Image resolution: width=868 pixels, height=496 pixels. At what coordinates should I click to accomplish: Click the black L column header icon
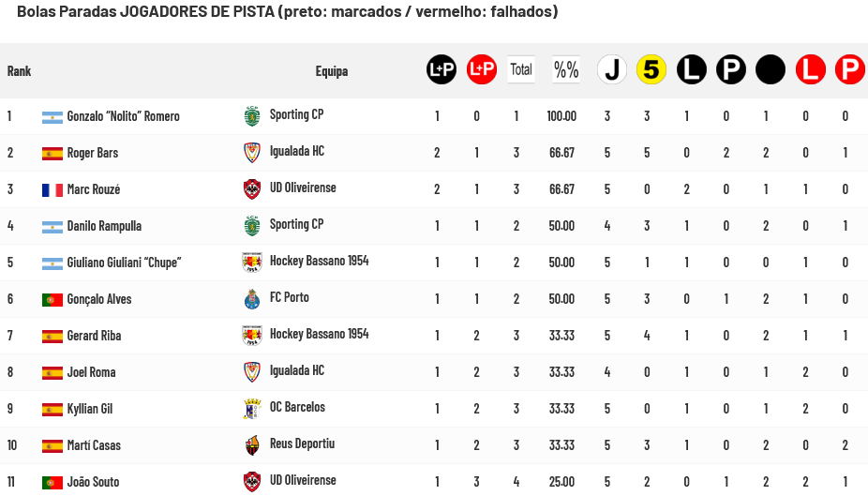[692, 69]
